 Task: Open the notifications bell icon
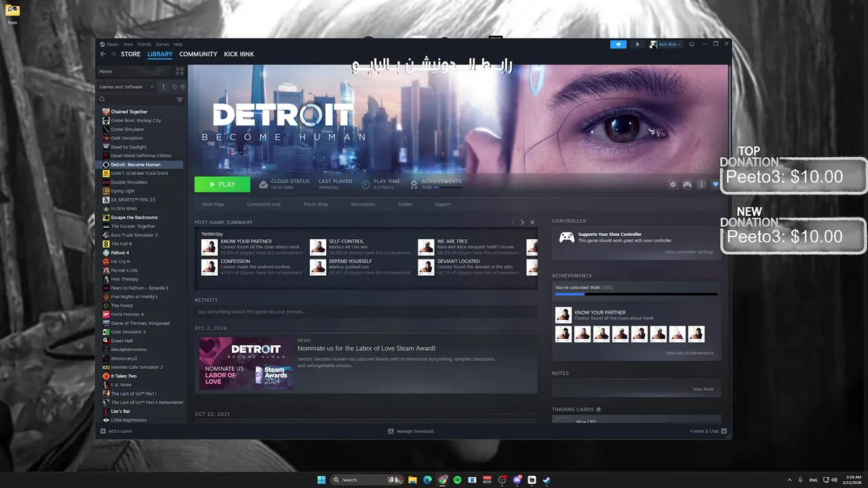(x=637, y=44)
